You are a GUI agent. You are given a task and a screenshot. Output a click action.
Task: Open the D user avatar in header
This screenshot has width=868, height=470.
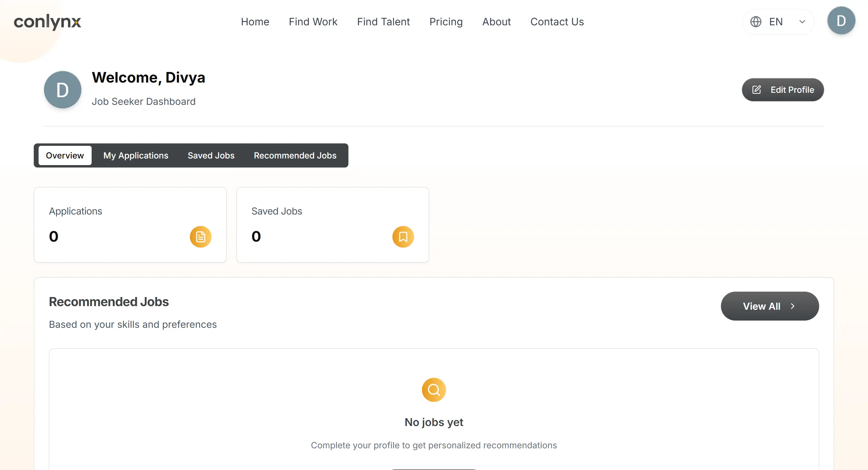coord(841,21)
